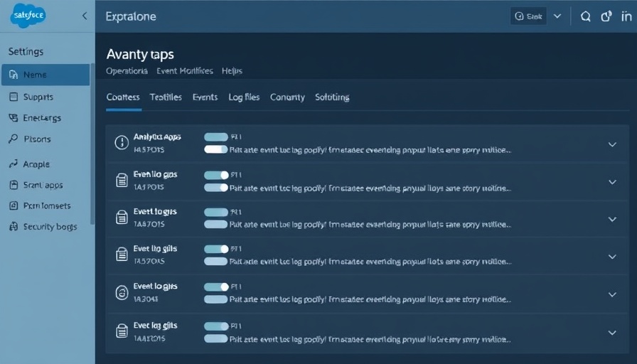Switch to the Log files tab
Viewport: 637px width, 364px height.
[244, 97]
